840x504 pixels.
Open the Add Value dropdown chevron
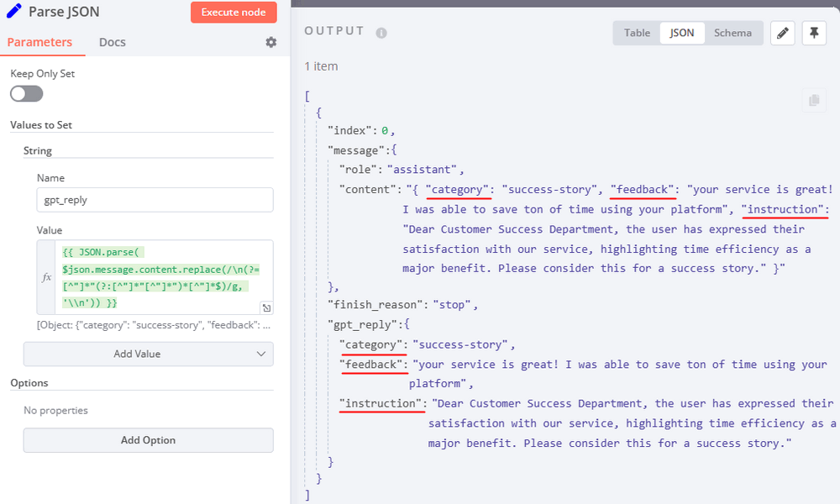261,354
